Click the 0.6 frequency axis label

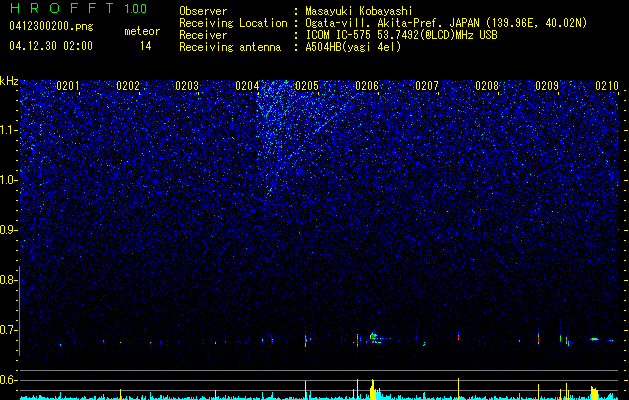click(x=7, y=380)
